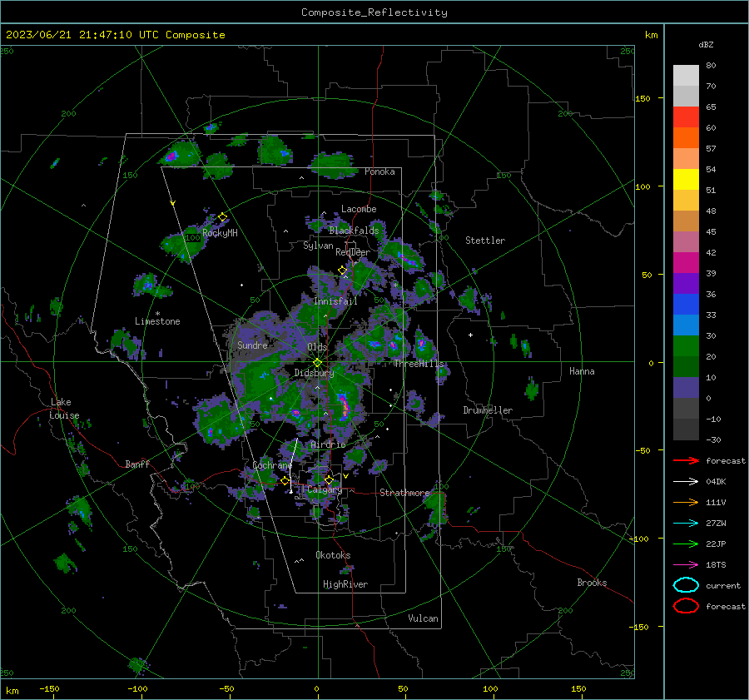This screenshot has height=700, width=749.
Task: Click the Ponoka city label
Action: pyautogui.click(x=379, y=171)
